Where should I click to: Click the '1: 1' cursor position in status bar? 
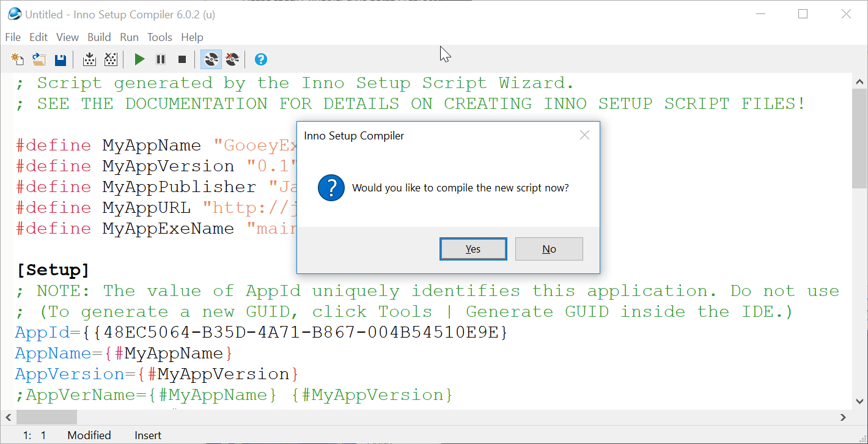pyautogui.click(x=35, y=435)
